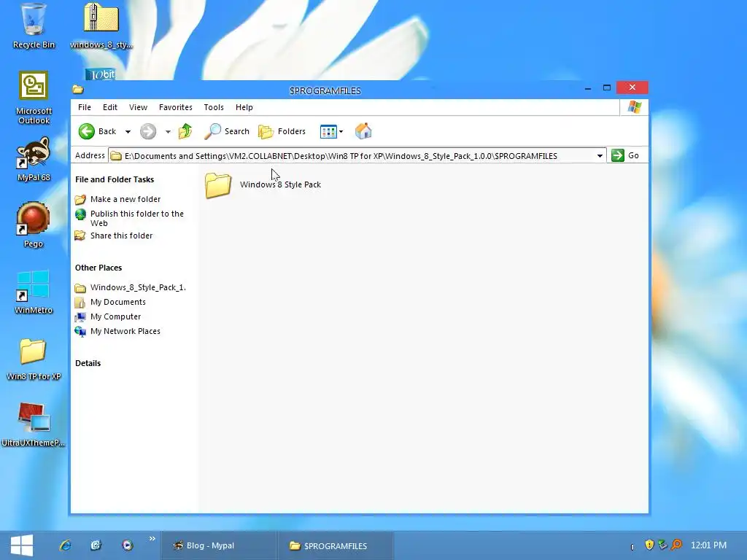Toggle the Folders pane button
This screenshot has height=560, width=747.
point(282,131)
